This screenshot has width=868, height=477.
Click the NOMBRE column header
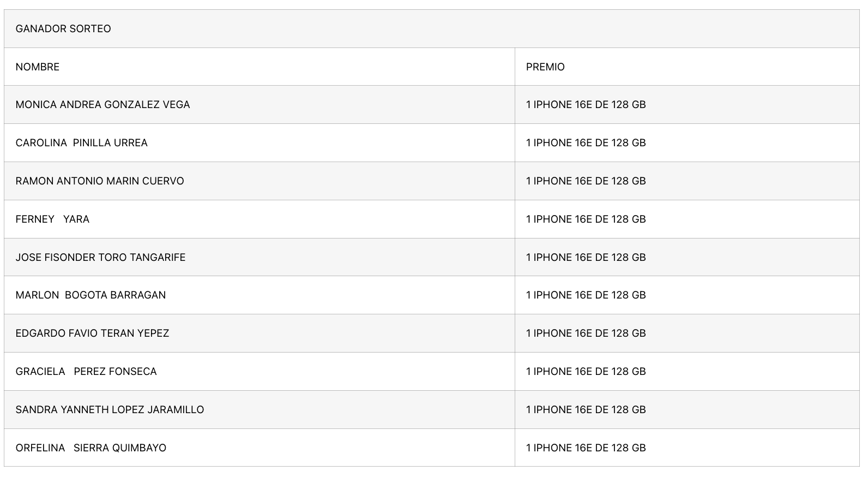click(x=38, y=67)
